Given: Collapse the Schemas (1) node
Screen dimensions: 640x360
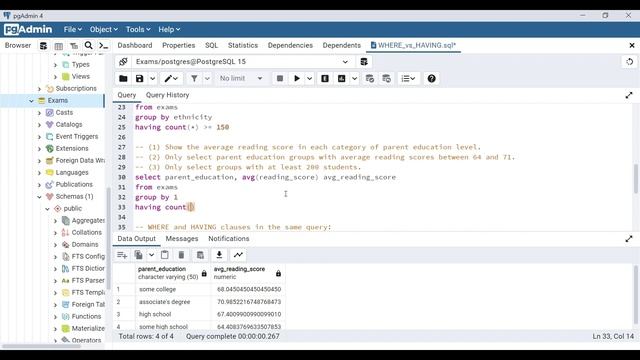Looking at the screenshot, I should tap(39, 197).
